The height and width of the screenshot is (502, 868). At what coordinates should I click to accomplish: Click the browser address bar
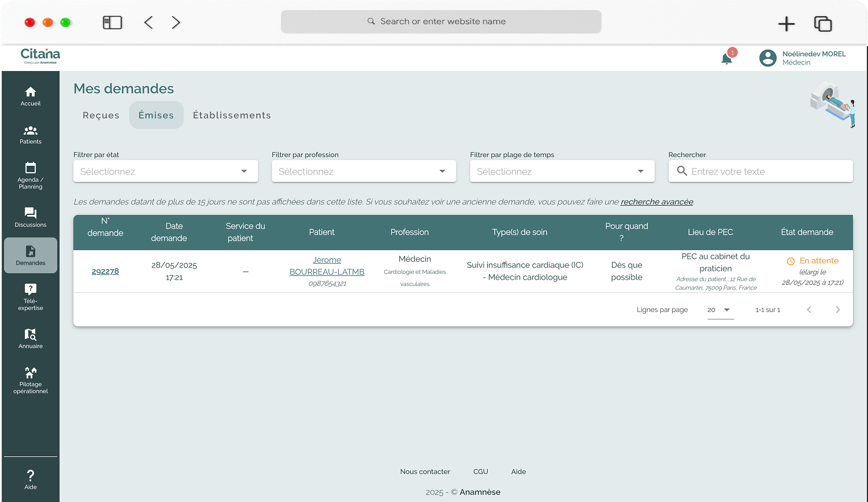pos(441,21)
